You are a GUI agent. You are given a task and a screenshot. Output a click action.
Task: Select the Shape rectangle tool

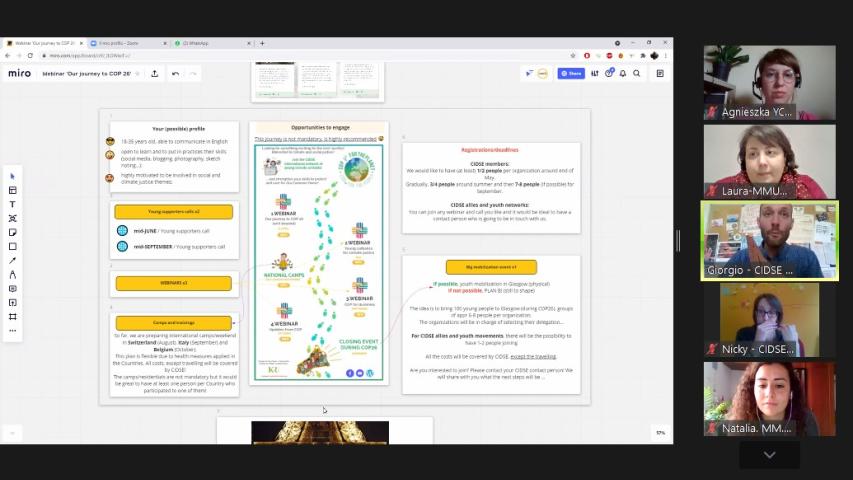(13, 247)
